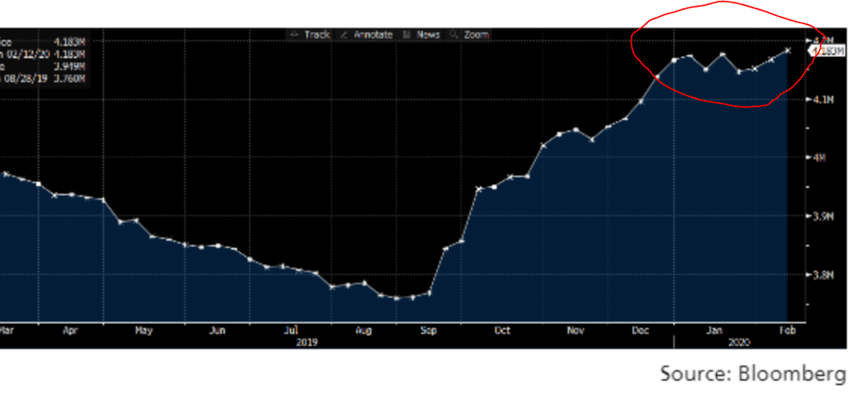Click the Source: Bloomberg caption

point(753,374)
